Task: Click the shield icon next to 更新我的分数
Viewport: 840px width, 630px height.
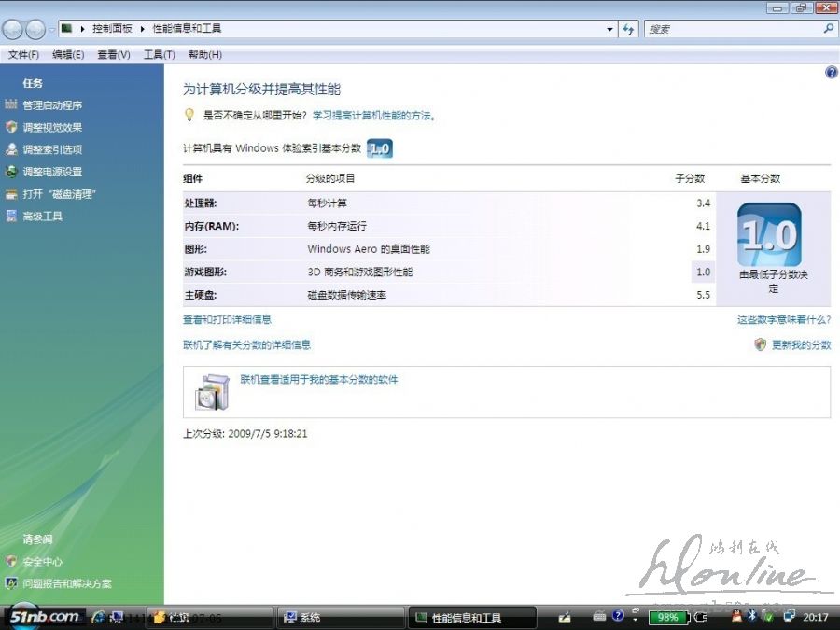Action: click(x=761, y=344)
